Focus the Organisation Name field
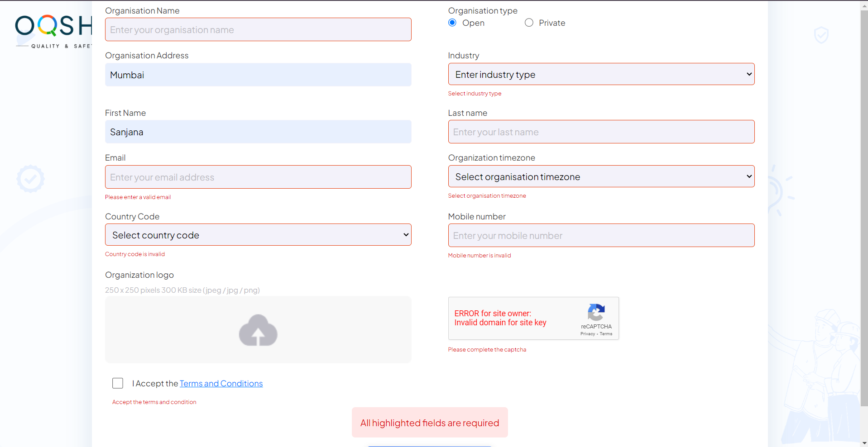 point(258,30)
